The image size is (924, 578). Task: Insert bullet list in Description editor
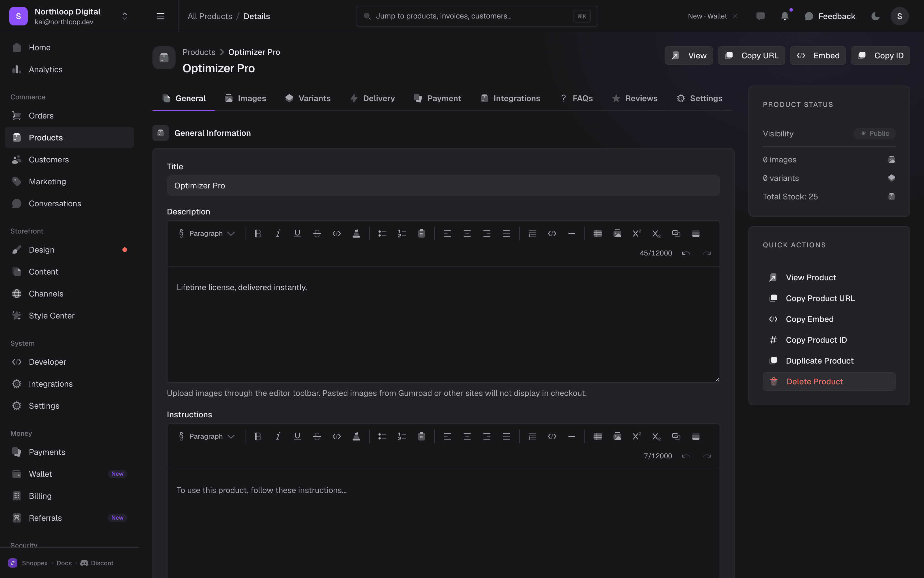(x=382, y=234)
